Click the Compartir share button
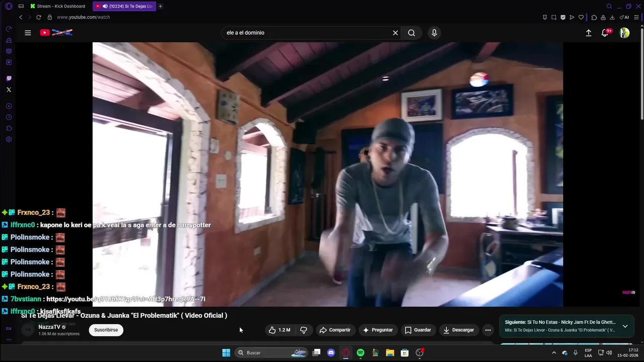This screenshot has height=362, width=644. (335, 330)
